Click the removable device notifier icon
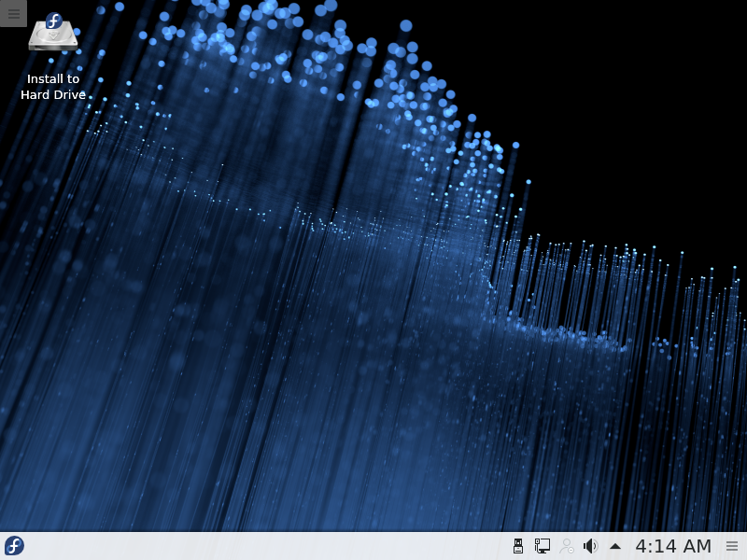 (518, 546)
